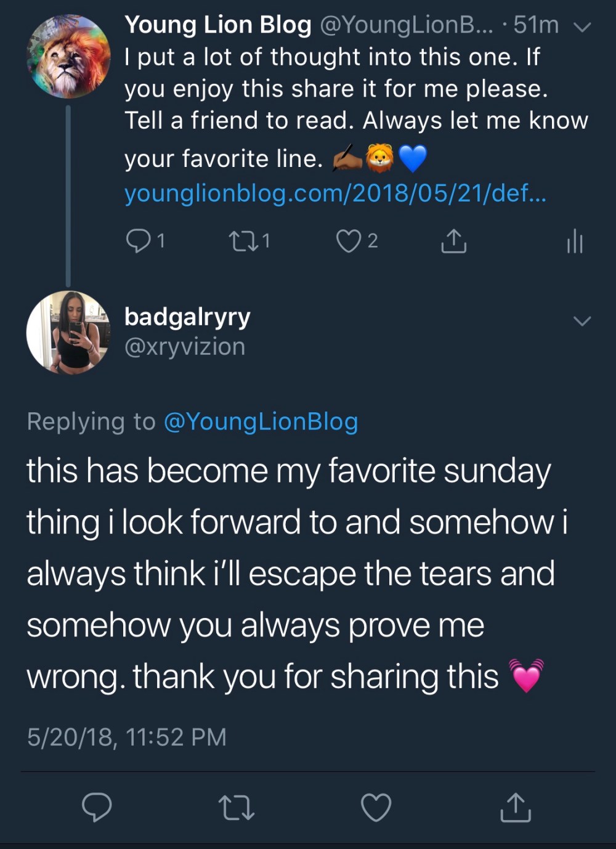Retweet badgalryry's reply
616x849 pixels.
(237, 807)
